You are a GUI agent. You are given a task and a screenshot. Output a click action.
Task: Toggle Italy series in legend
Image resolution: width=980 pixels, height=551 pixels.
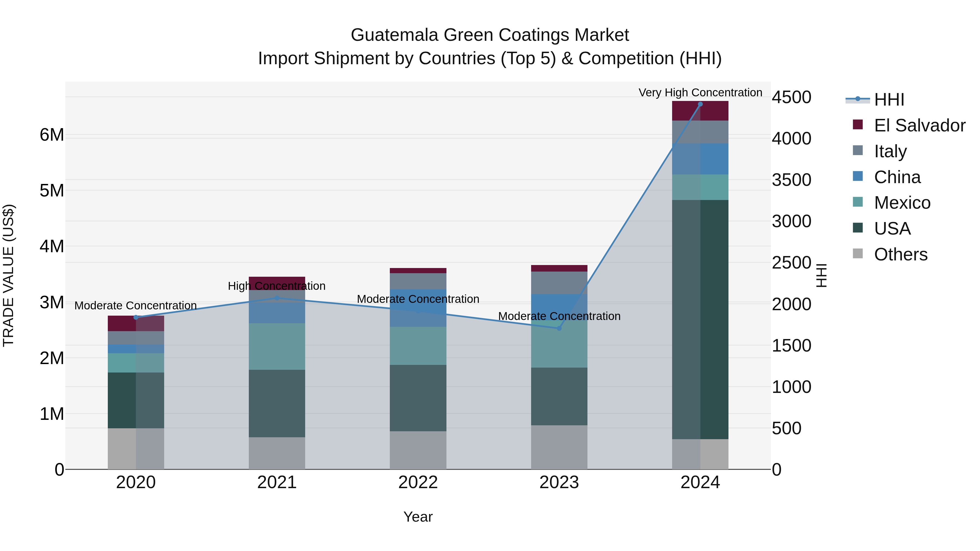880,151
